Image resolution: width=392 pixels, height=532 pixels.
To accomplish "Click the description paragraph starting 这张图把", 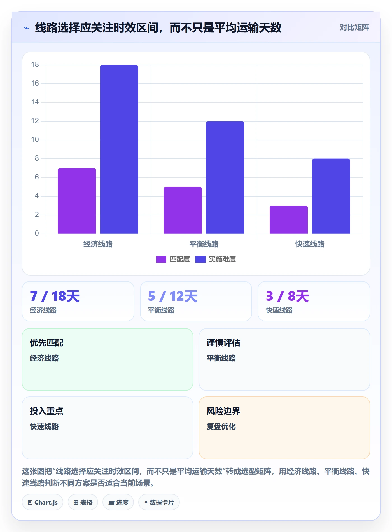I will pyautogui.click(x=196, y=477).
